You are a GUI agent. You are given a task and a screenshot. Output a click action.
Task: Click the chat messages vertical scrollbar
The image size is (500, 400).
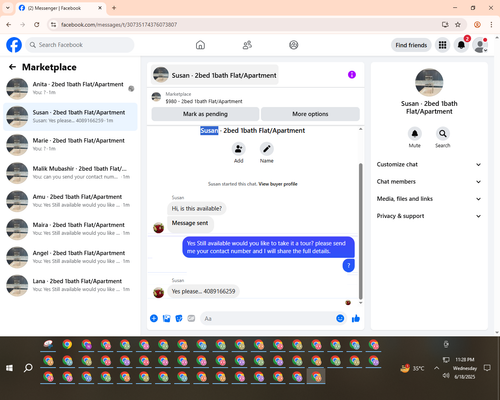(360, 232)
